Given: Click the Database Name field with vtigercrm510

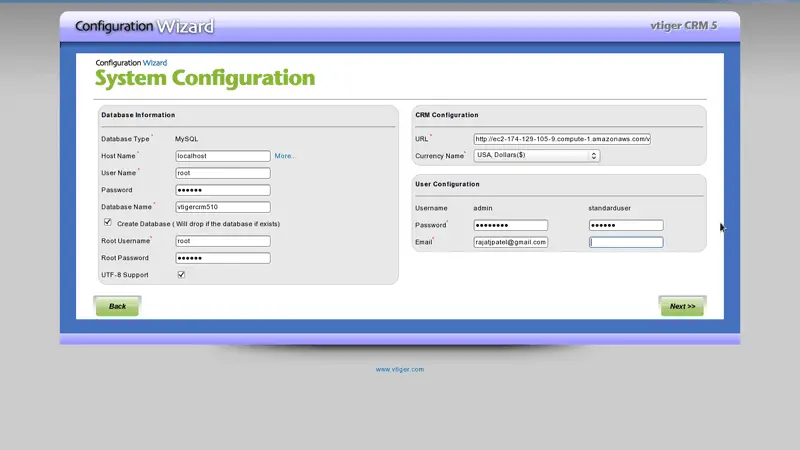Looking at the screenshot, I should pos(223,207).
